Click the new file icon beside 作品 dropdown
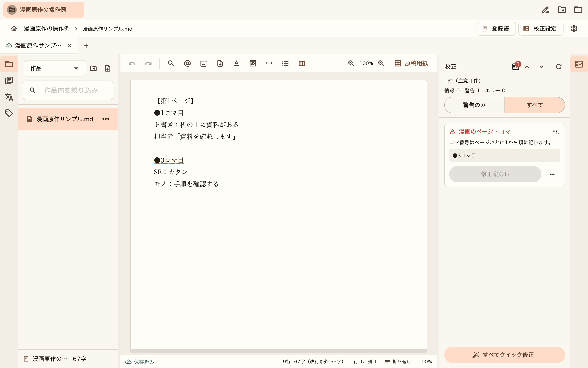Screen dimensions: 588x368 click(x=108, y=68)
